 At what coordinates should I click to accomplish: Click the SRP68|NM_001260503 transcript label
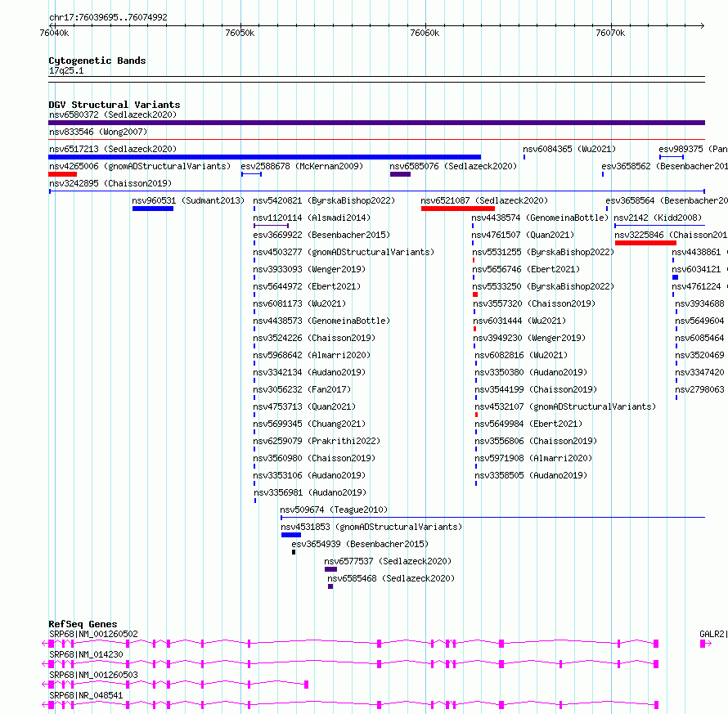click(x=93, y=675)
